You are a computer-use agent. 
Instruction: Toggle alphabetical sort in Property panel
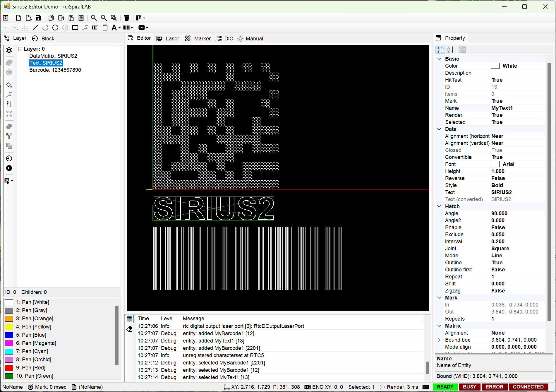coord(450,50)
